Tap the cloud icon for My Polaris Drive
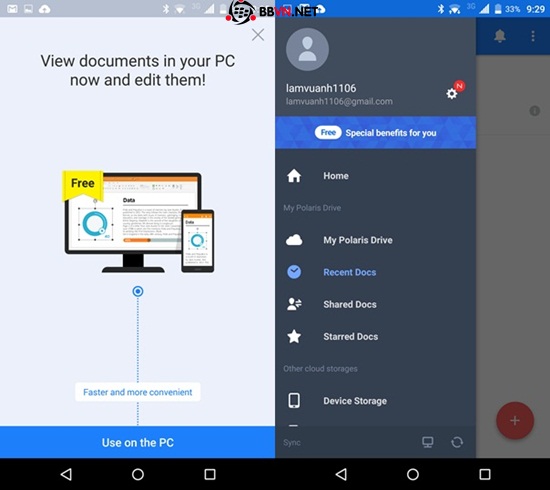Viewport: 550px width, 490px height. click(294, 240)
